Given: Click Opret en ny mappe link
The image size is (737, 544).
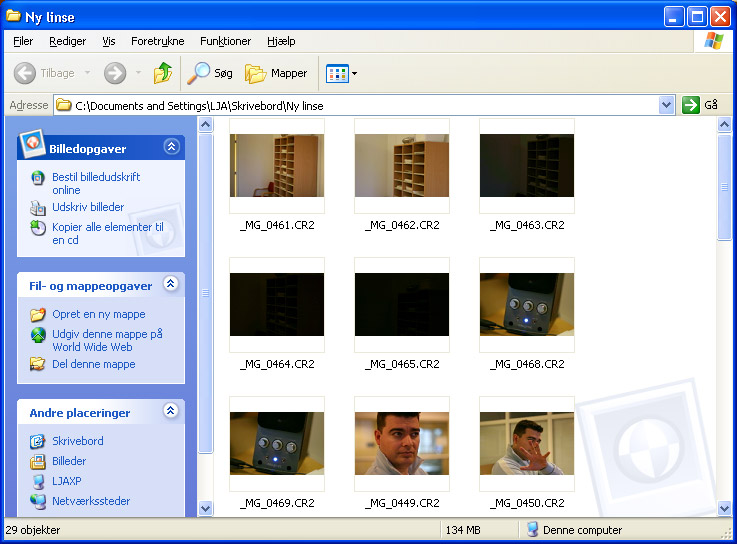Looking at the screenshot, I should point(98,314).
